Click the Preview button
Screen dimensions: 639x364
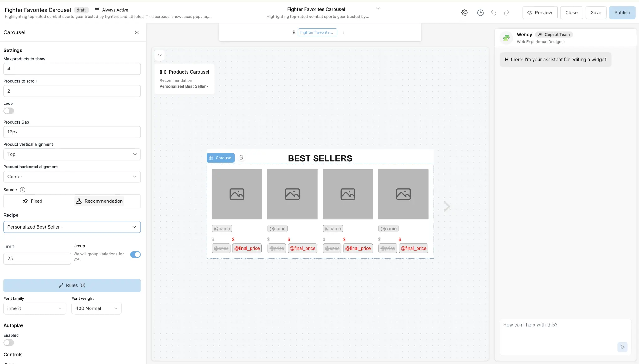540,13
